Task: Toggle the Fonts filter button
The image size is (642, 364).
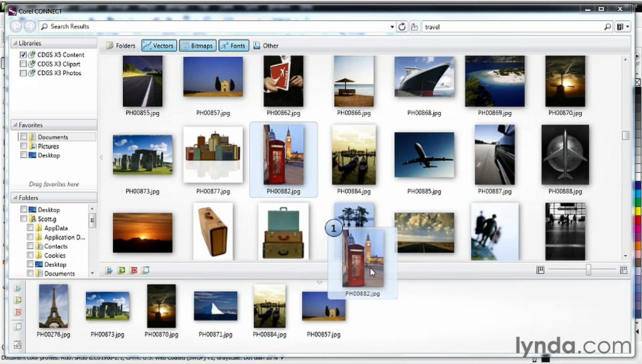Action: point(232,45)
